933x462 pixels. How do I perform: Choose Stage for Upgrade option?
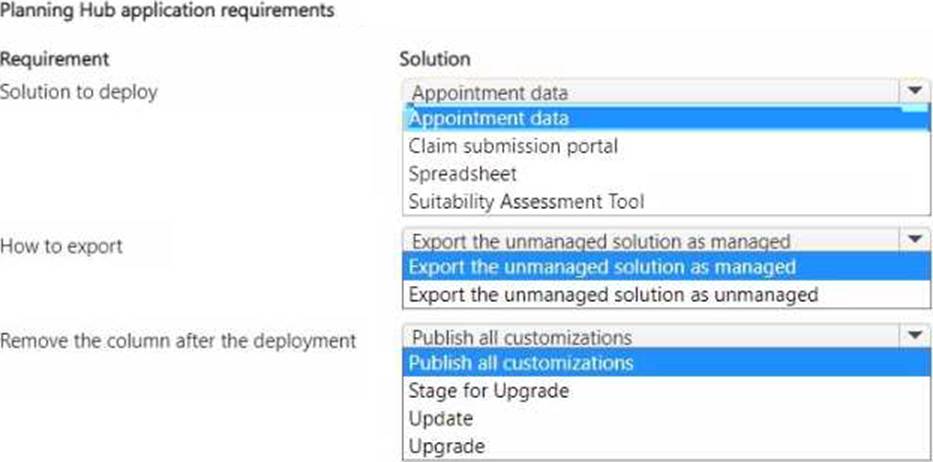point(488,390)
